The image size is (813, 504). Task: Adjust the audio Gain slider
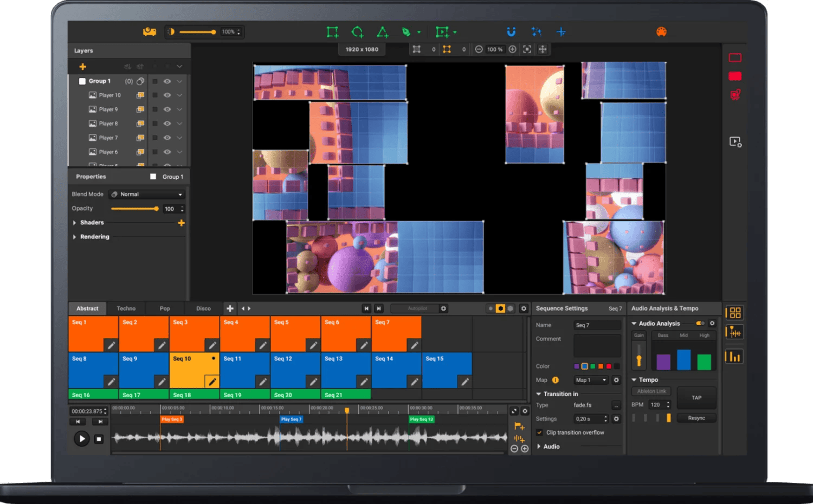pos(639,356)
